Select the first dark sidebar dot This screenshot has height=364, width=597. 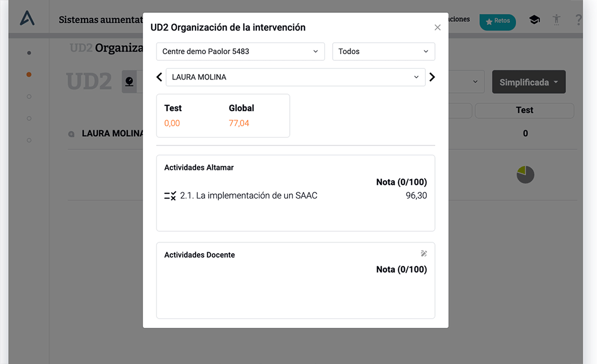[29, 53]
